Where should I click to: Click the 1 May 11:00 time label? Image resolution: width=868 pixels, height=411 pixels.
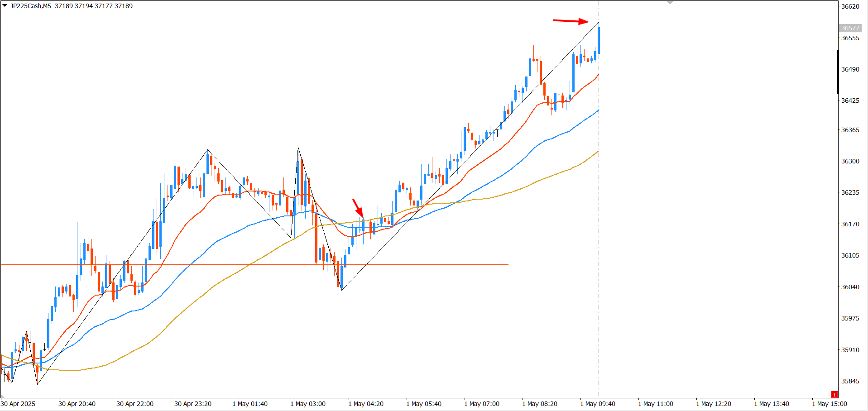click(x=656, y=404)
